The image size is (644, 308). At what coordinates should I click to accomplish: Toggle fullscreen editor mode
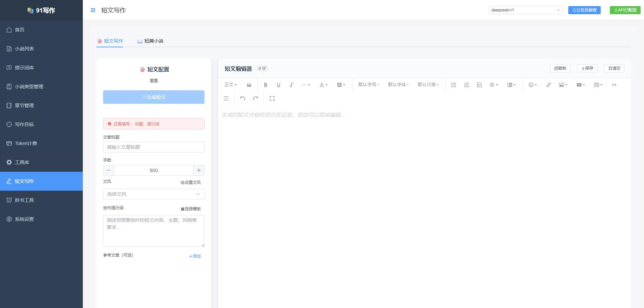(272, 98)
